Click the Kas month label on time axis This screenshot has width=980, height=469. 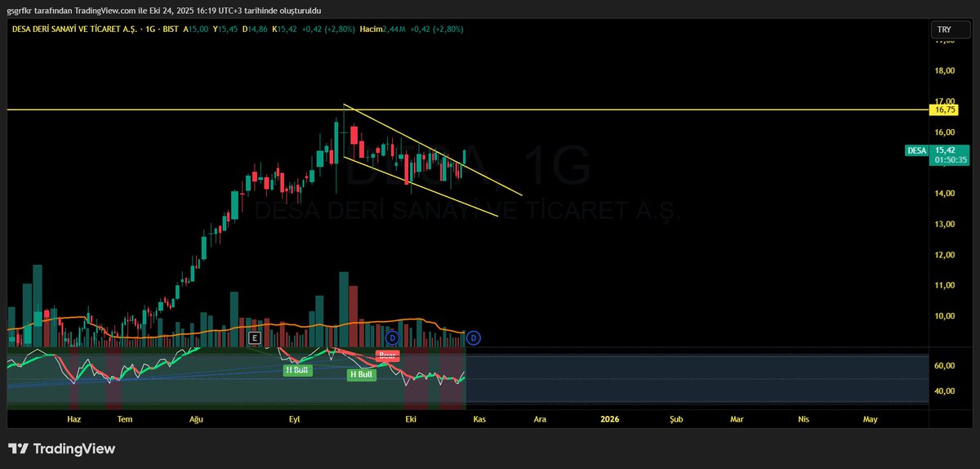click(479, 419)
